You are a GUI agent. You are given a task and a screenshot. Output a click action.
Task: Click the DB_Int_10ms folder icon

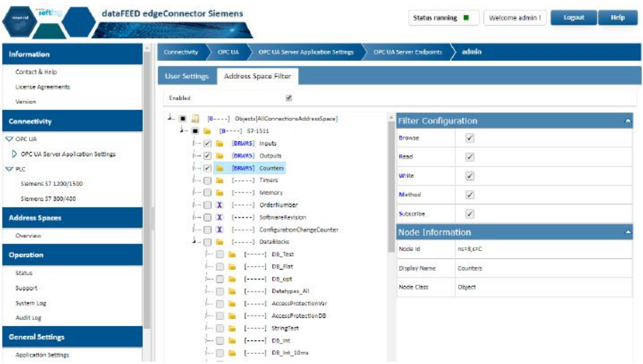[x=232, y=353]
